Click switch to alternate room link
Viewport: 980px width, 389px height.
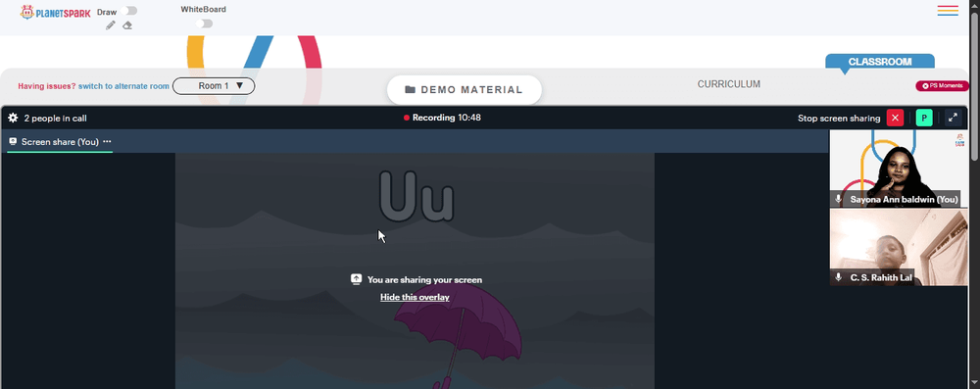pyautogui.click(x=123, y=86)
